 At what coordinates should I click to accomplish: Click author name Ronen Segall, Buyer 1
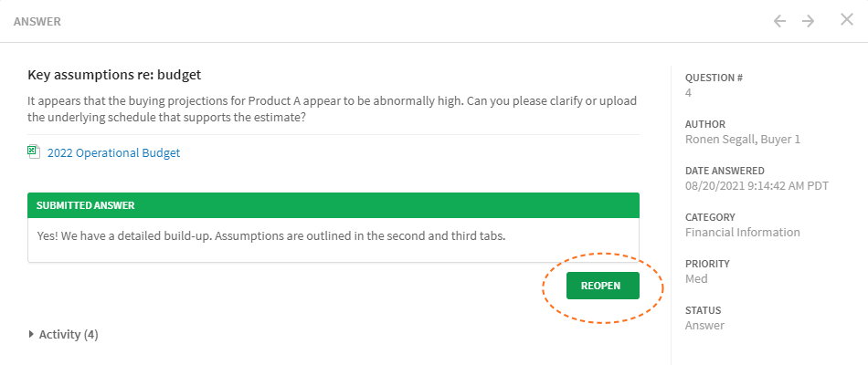[742, 140]
